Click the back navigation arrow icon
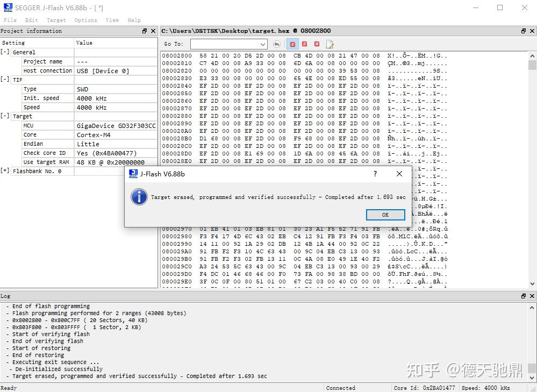 (x=276, y=44)
